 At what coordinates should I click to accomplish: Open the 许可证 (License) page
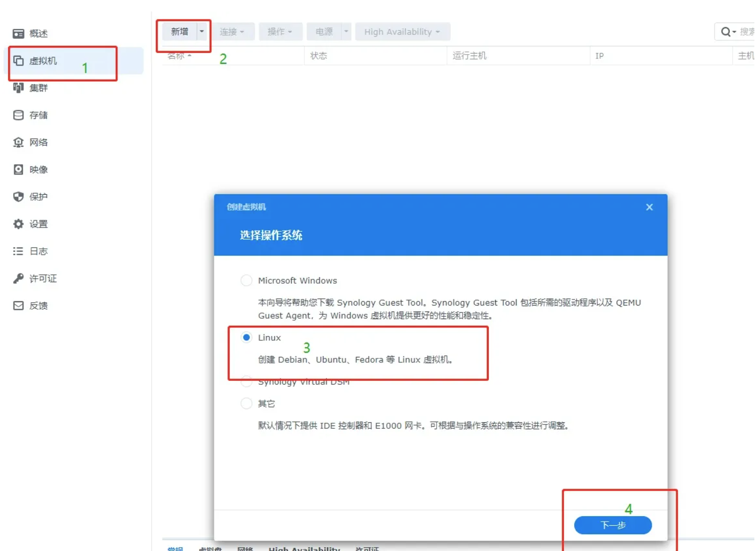pyautogui.click(x=37, y=278)
